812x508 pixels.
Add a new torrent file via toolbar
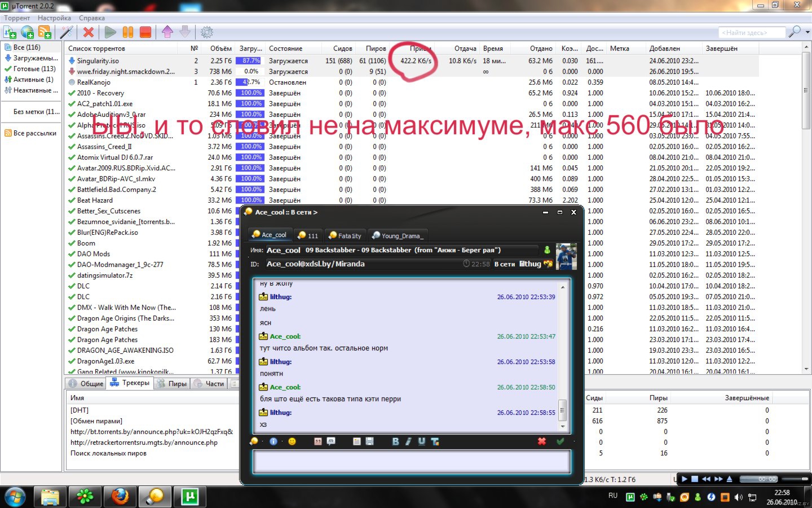(x=10, y=32)
